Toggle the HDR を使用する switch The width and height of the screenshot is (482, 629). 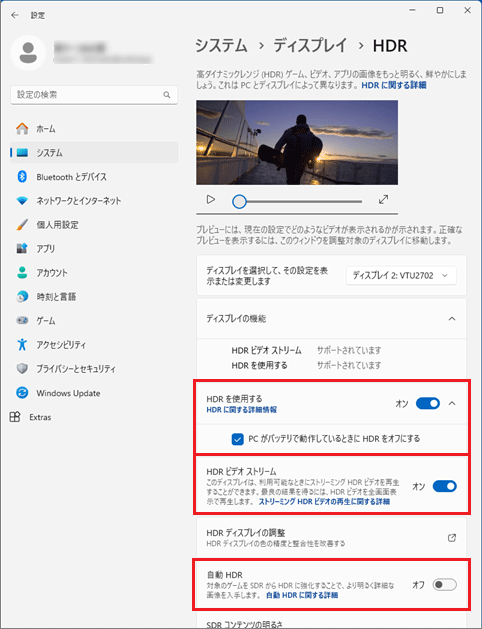(x=427, y=404)
